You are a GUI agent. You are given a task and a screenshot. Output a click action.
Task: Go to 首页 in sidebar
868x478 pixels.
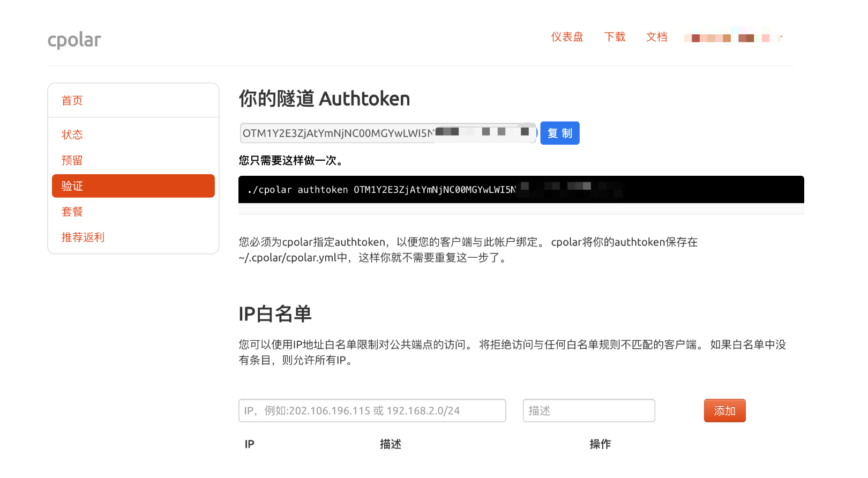coord(72,101)
